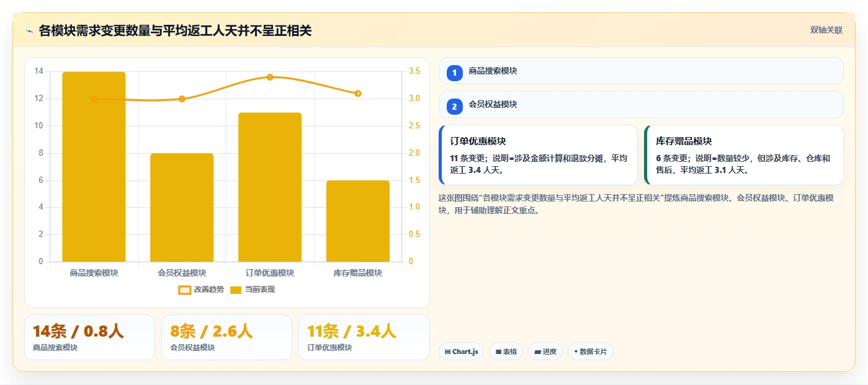Click the 数据卡片 tag
This screenshot has height=385, width=868.
(x=590, y=352)
